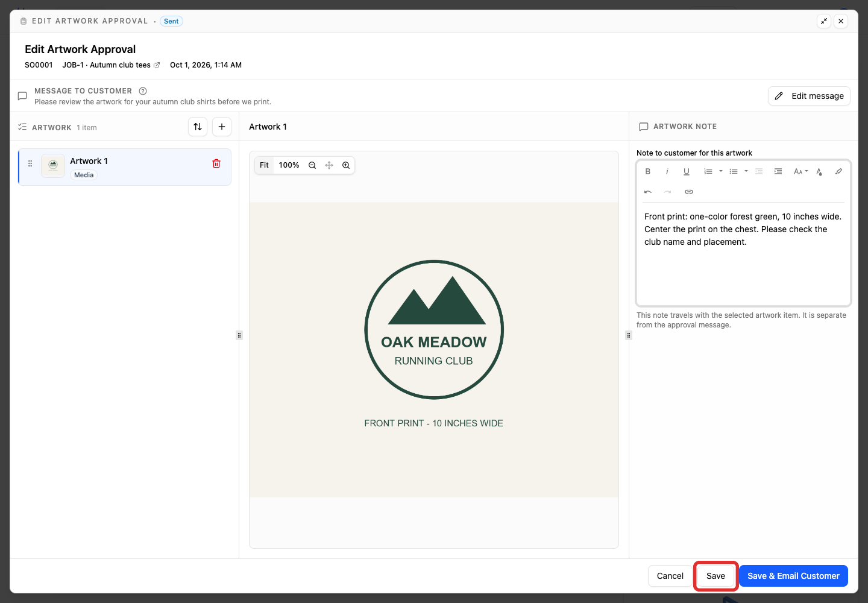Insert a hyperlink into the note

[x=689, y=192]
